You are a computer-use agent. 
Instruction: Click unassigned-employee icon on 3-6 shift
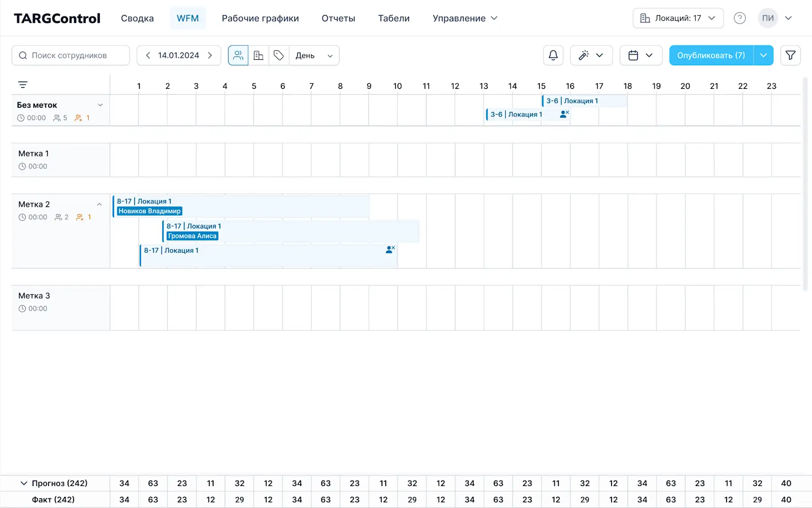(564, 114)
